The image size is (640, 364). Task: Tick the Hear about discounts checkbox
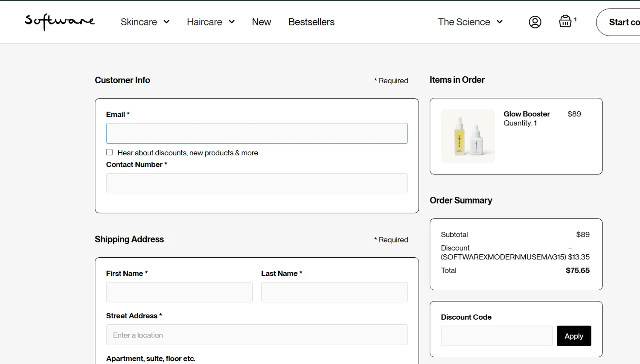pyautogui.click(x=109, y=152)
